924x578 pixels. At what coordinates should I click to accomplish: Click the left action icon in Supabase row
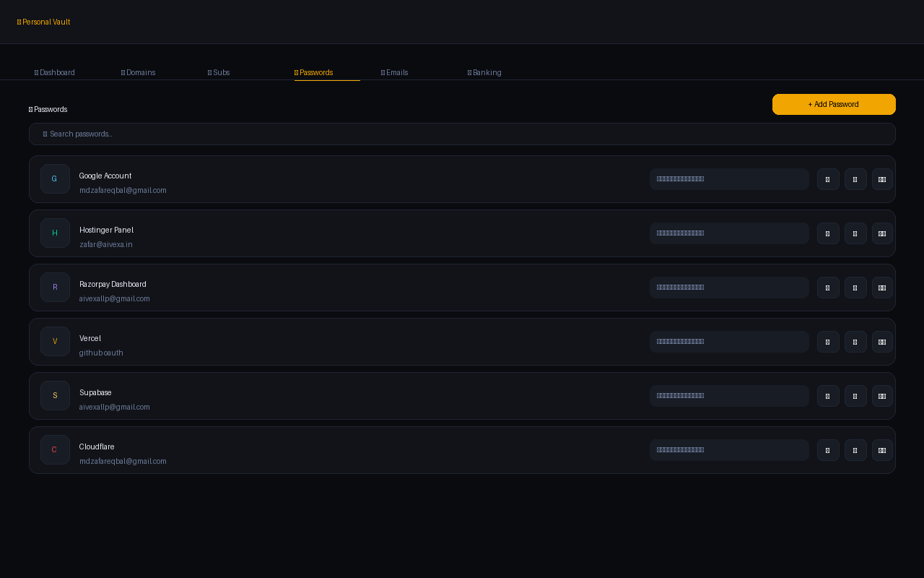(x=828, y=396)
